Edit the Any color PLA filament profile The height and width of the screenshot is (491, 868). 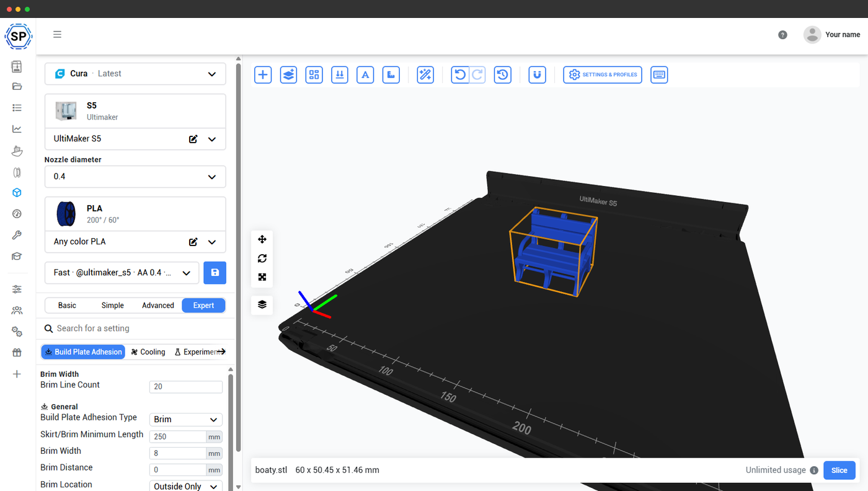click(x=193, y=242)
